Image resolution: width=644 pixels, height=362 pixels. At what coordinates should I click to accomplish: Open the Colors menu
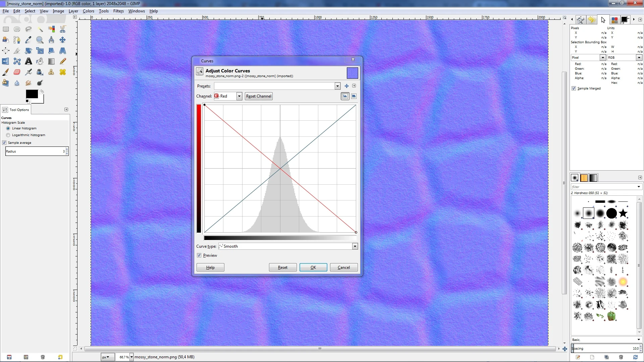click(88, 11)
